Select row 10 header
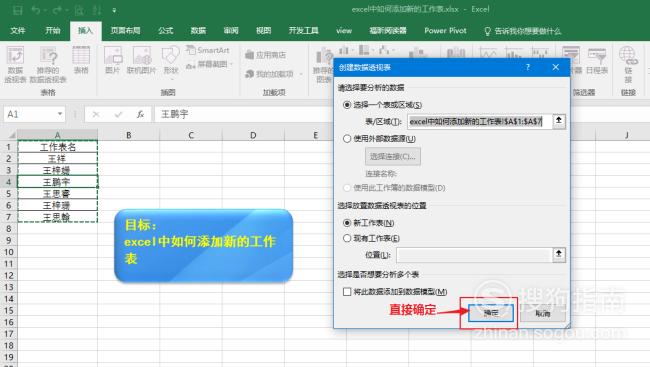This screenshot has width=650, height=367. [9, 252]
